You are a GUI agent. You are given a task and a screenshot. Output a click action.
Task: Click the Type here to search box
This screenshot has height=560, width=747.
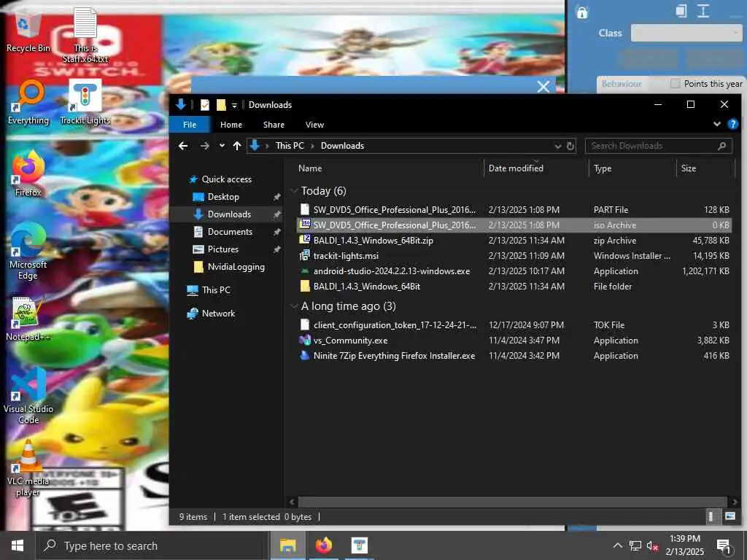[152, 545]
